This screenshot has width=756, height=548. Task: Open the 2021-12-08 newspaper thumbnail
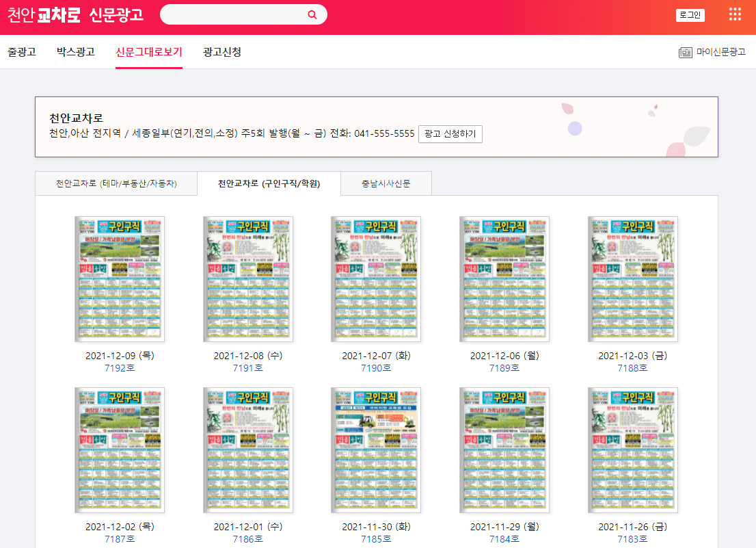[x=248, y=279]
